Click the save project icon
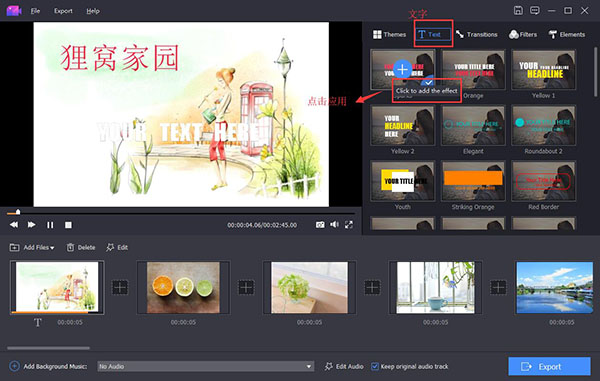 pos(518,10)
